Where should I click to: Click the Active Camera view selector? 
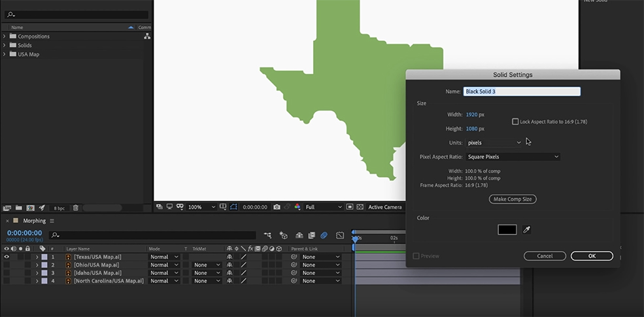385,207
